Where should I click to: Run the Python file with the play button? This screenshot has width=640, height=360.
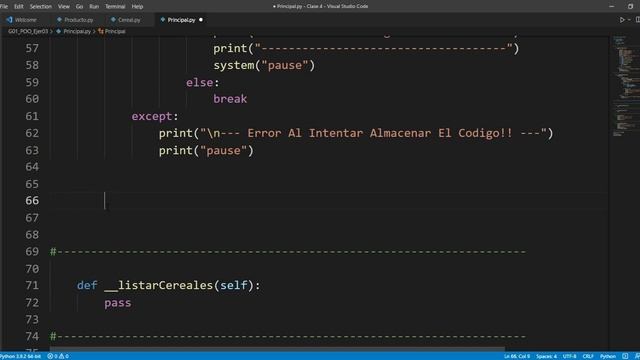pyautogui.click(x=622, y=20)
